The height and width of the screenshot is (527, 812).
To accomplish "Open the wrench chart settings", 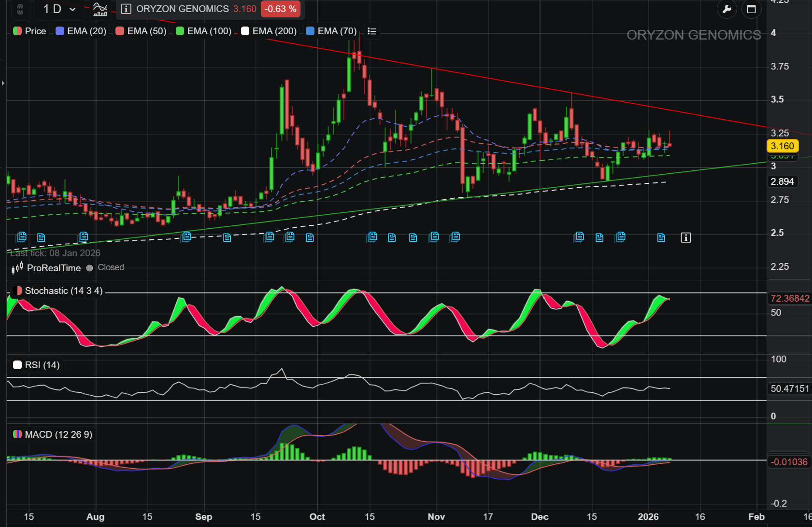I will pyautogui.click(x=727, y=9).
